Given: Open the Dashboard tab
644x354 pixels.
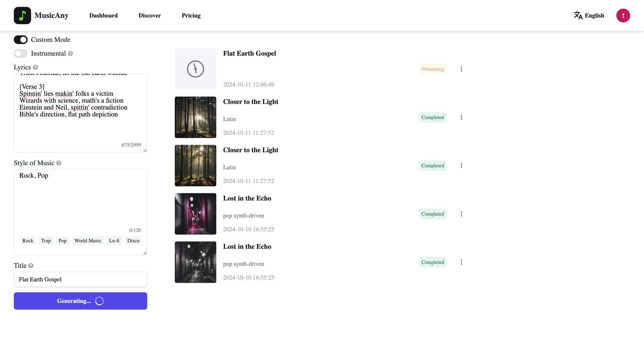Looking at the screenshot, I should pos(103,15).
